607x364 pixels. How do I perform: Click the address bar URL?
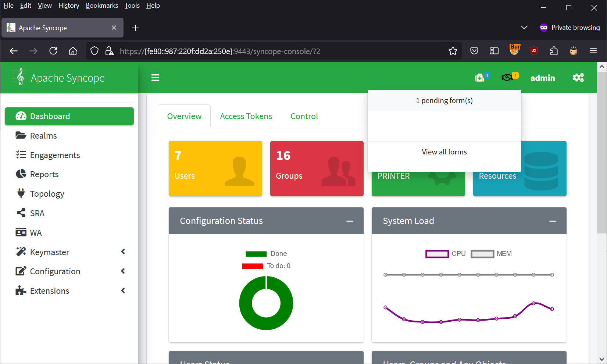coord(220,51)
